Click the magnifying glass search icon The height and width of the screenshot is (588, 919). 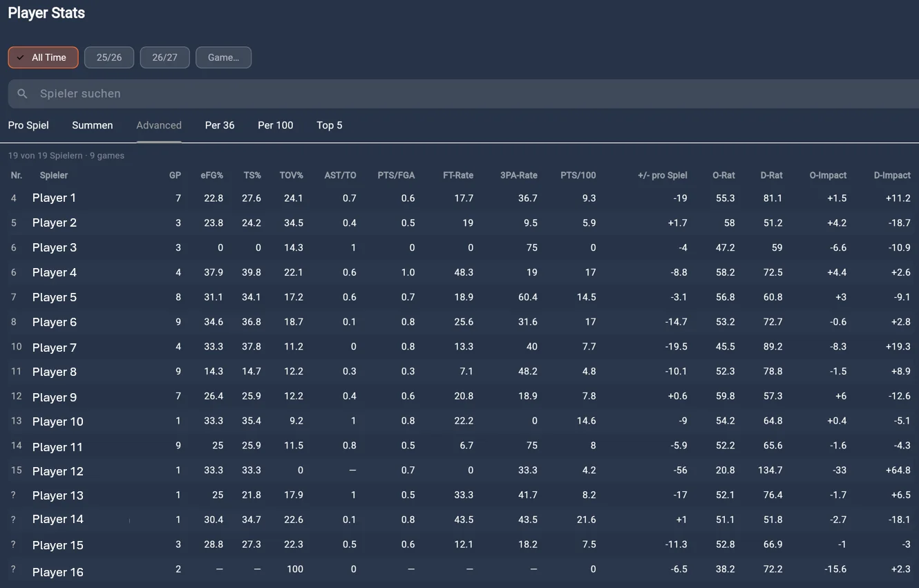click(x=23, y=94)
